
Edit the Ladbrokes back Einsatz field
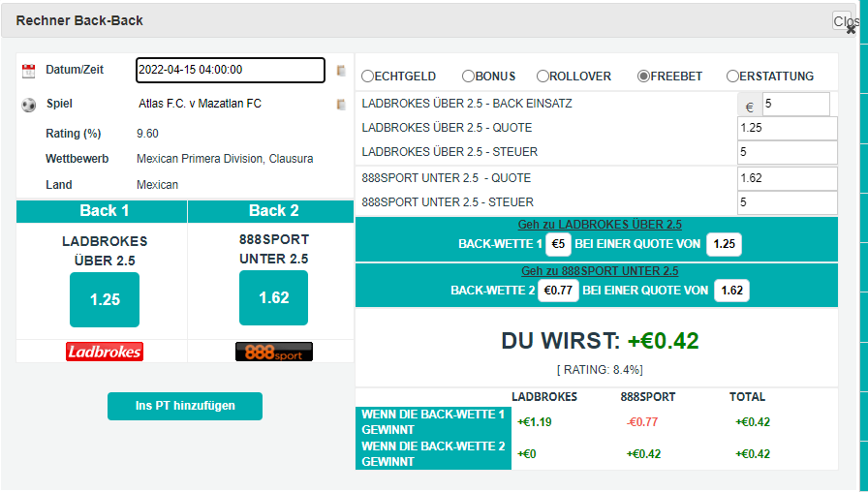(796, 104)
